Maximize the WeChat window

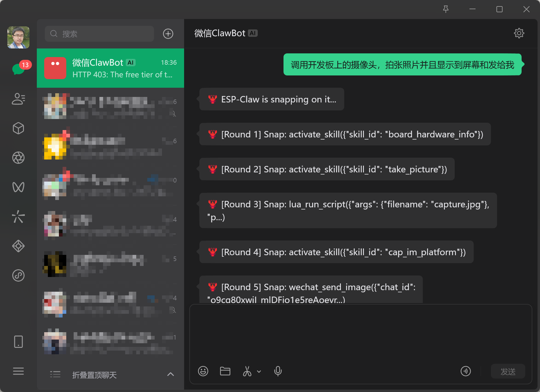coord(499,9)
